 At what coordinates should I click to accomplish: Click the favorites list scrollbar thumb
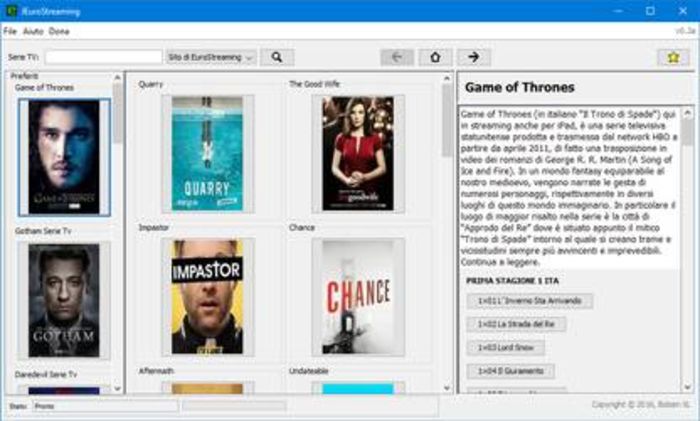click(x=117, y=113)
